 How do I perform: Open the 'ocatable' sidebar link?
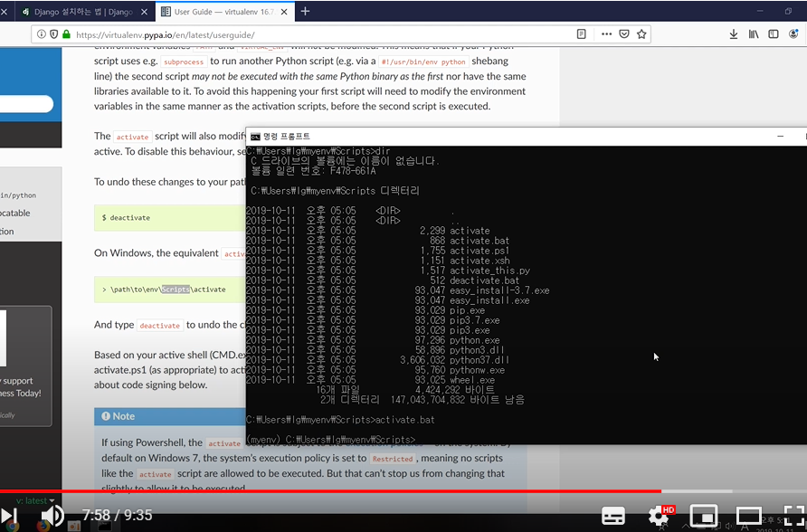[x=14, y=213]
